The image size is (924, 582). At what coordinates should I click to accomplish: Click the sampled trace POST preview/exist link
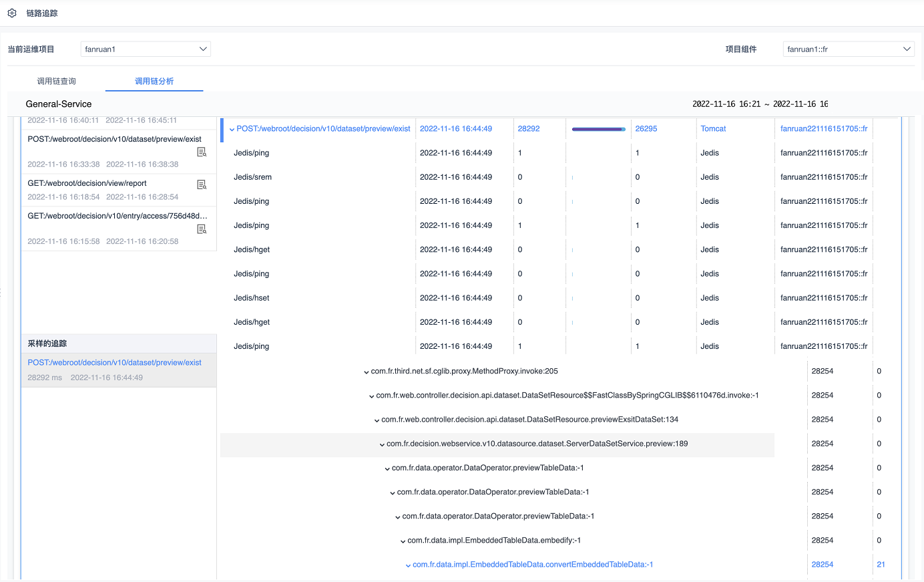click(x=114, y=363)
